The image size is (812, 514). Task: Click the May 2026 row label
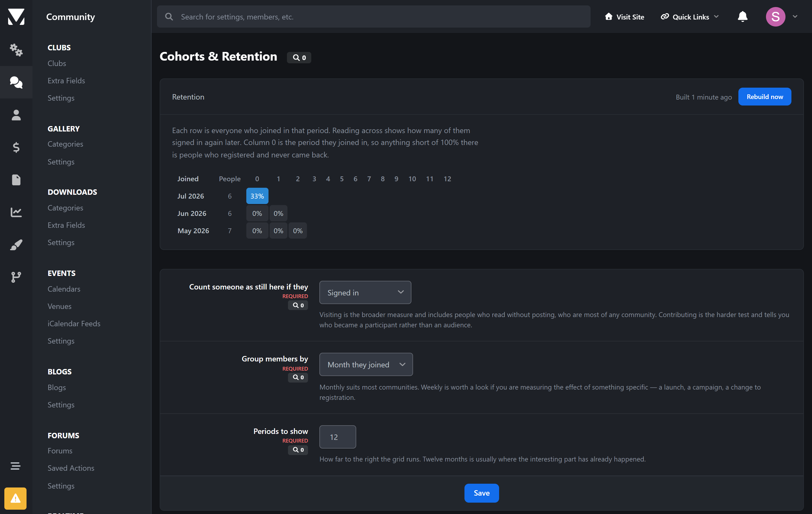point(193,231)
